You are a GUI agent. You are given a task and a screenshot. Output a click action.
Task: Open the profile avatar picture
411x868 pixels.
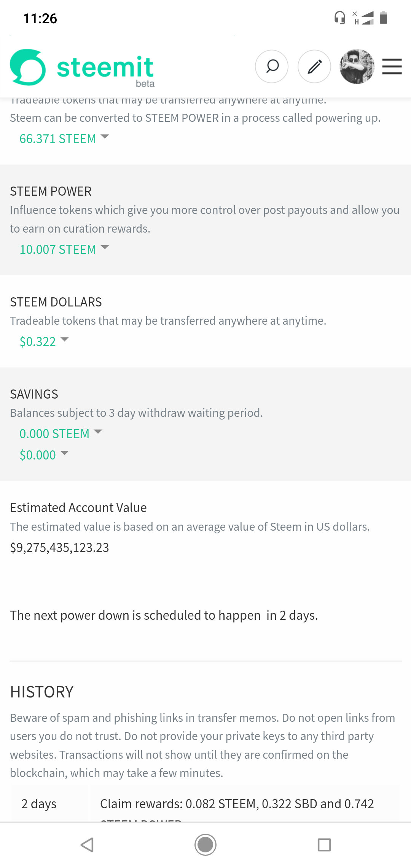click(x=357, y=67)
